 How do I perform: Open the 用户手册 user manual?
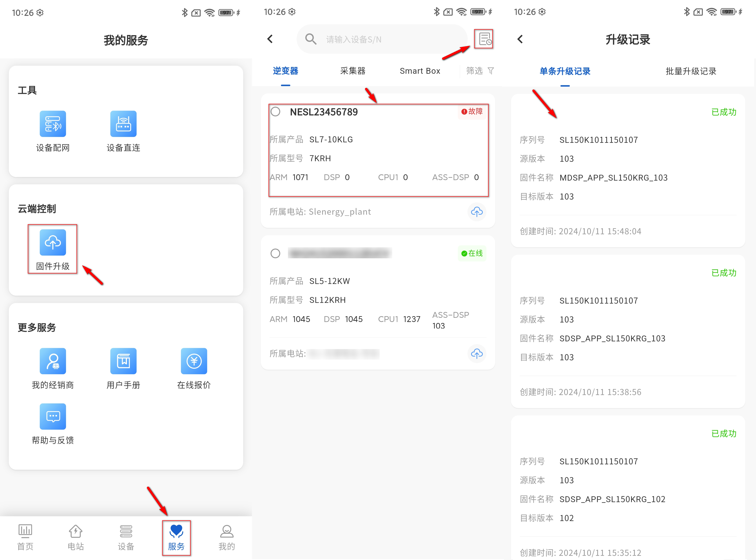(123, 361)
